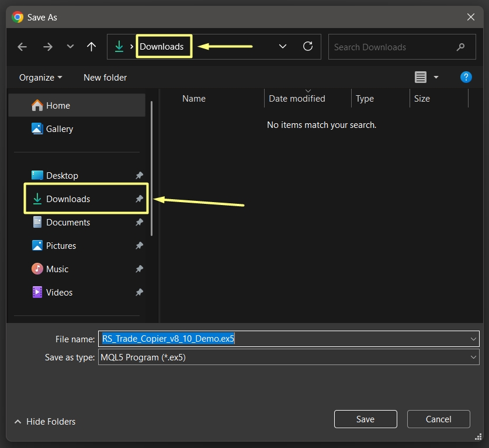
Task: Collapse the pane with Hide Folders
Action: coord(45,421)
